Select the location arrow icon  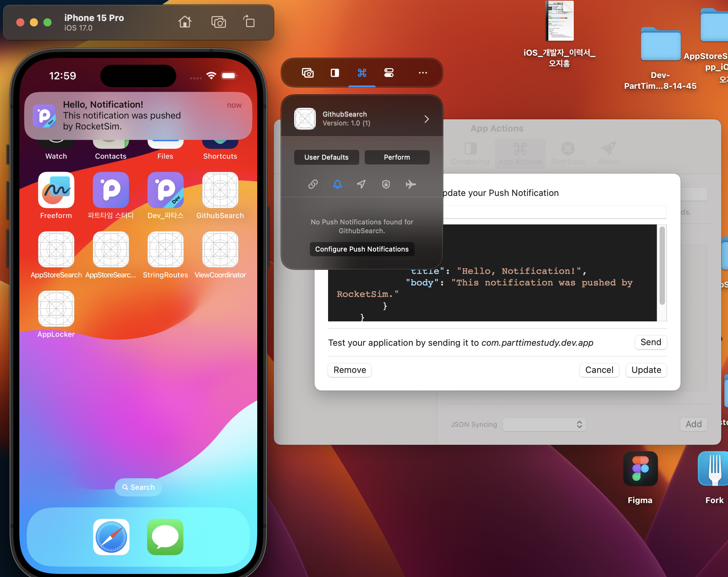(361, 184)
